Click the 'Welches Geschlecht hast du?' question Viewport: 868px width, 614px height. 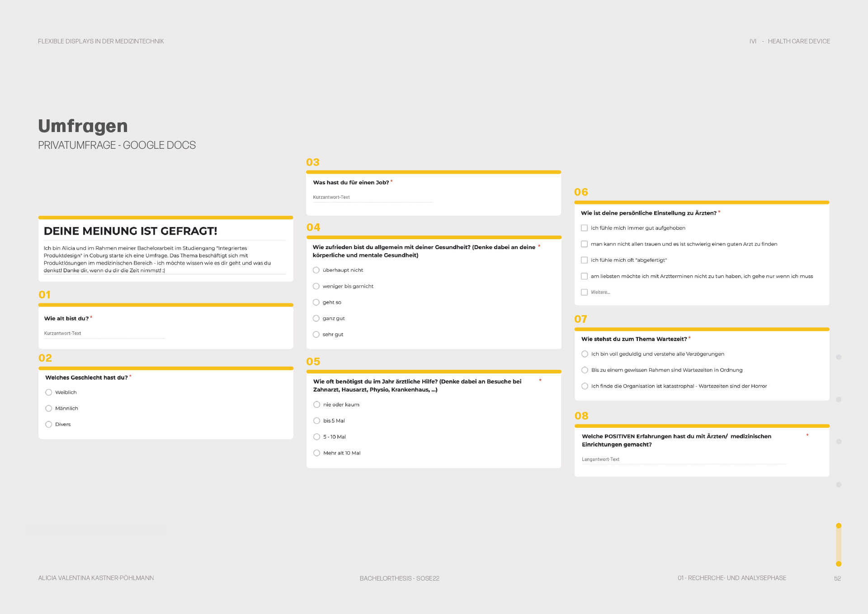[86, 378]
